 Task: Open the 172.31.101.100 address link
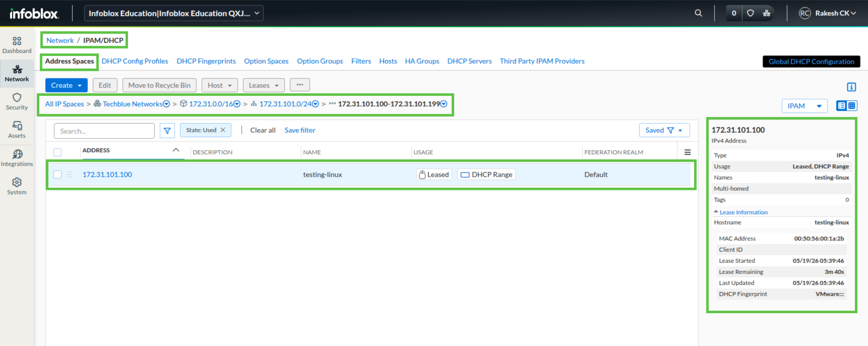pyautogui.click(x=107, y=174)
